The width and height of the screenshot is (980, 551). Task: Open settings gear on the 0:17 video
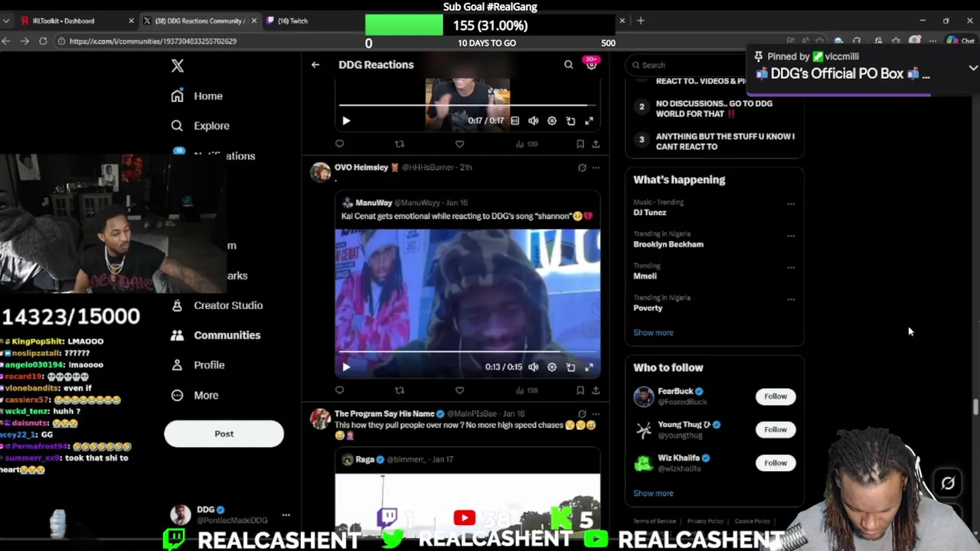pos(552,121)
